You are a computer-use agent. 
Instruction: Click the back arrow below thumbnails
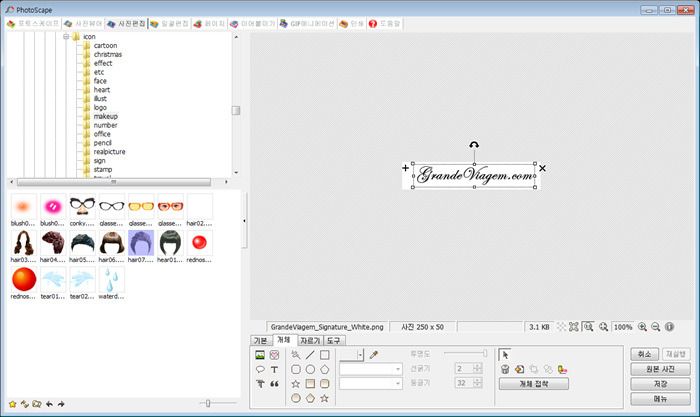[49, 404]
